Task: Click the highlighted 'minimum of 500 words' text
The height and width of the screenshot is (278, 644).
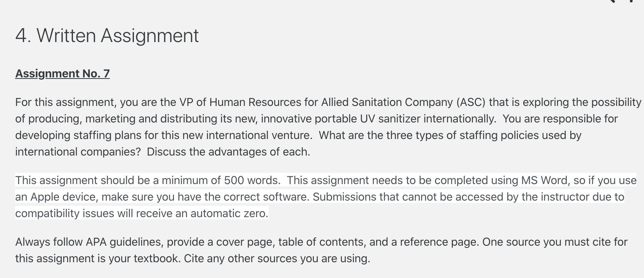Action: click(220, 180)
